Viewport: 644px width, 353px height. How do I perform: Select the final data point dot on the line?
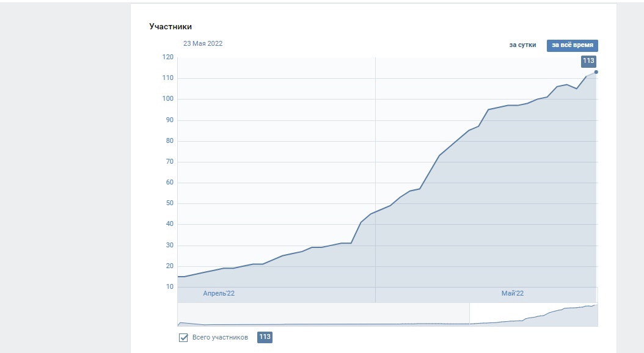pos(596,72)
